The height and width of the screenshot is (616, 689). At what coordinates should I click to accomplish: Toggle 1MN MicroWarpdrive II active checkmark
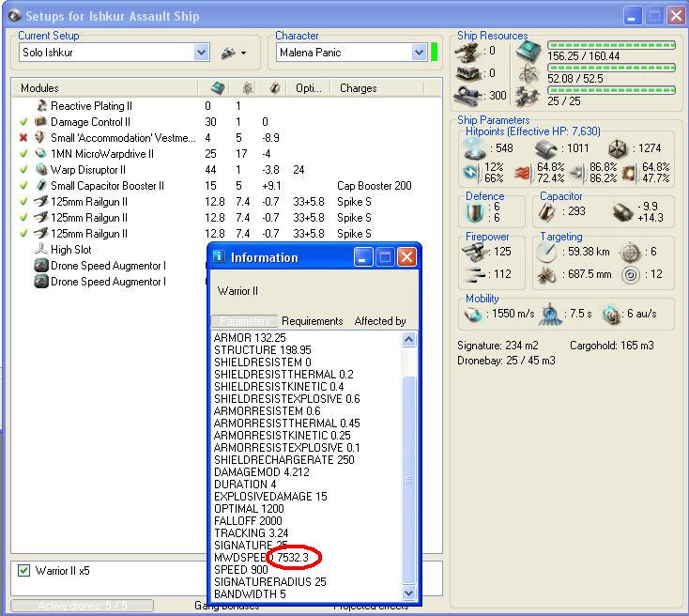(23, 154)
